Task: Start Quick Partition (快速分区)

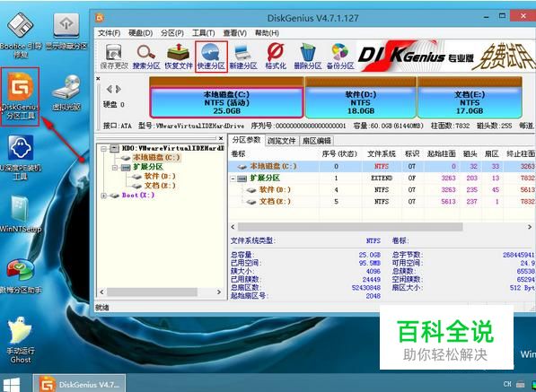Action: pyautogui.click(x=211, y=57)
